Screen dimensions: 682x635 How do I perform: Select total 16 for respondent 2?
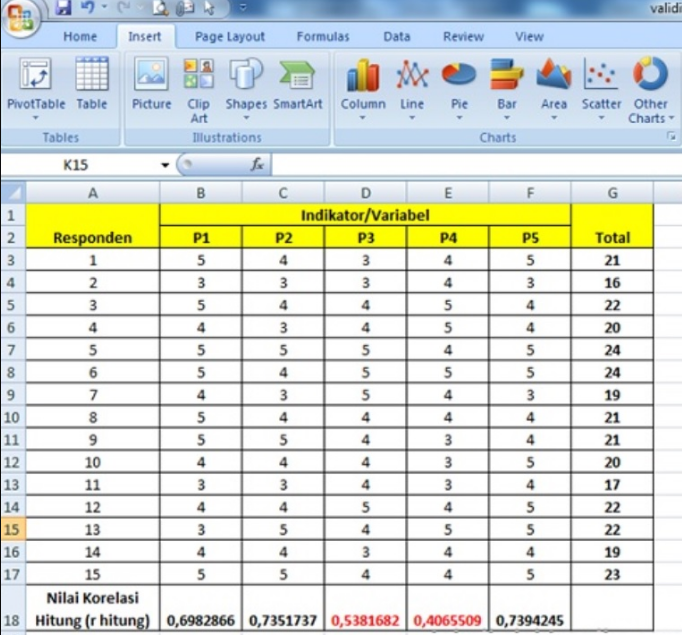(612, 283)
